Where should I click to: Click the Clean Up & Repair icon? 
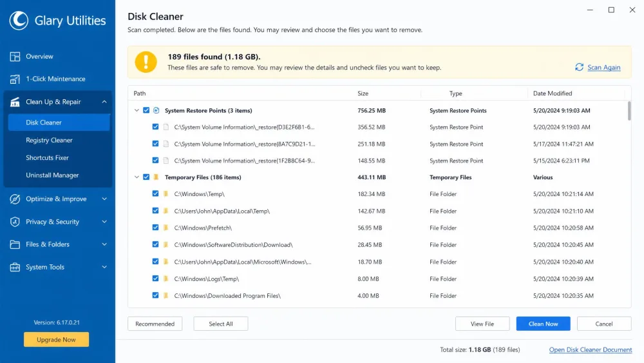[x=15, y=102]
